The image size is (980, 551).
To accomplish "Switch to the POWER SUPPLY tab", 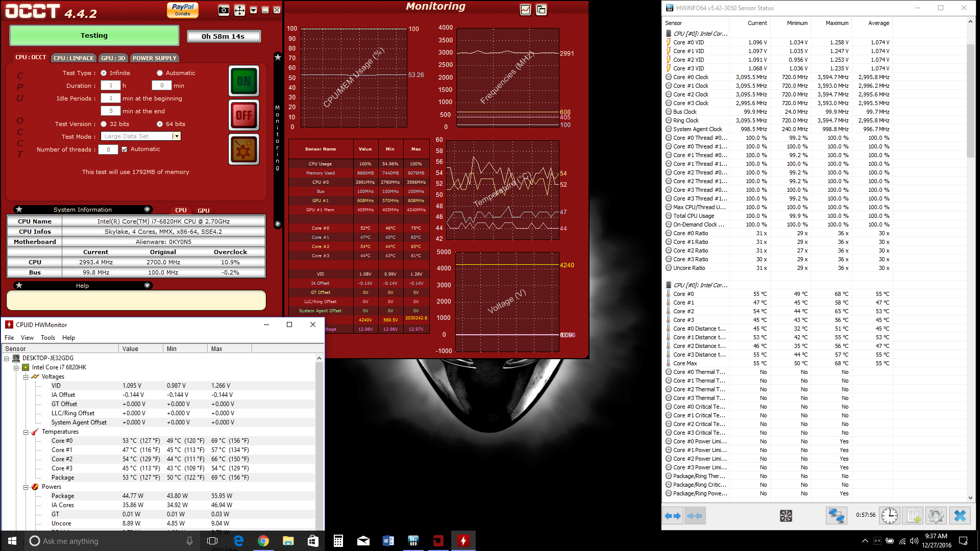I will 155,58.
